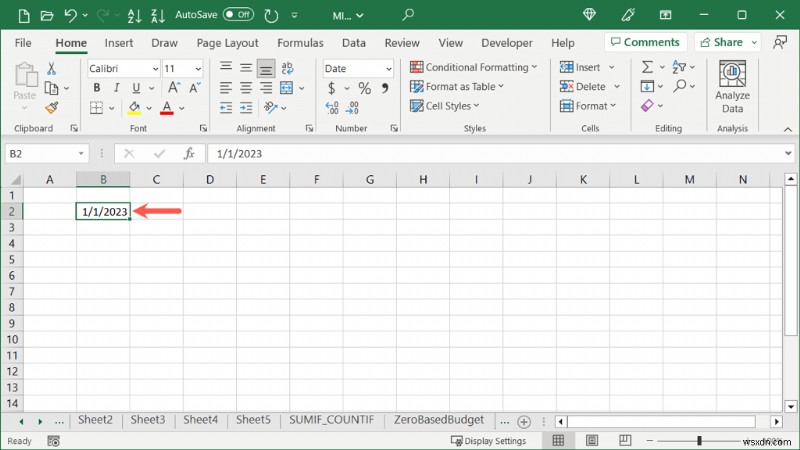The image size is (800, 450).
Task: Switch to Page Layout view in status bar
Action: click(x=592, y=440)
